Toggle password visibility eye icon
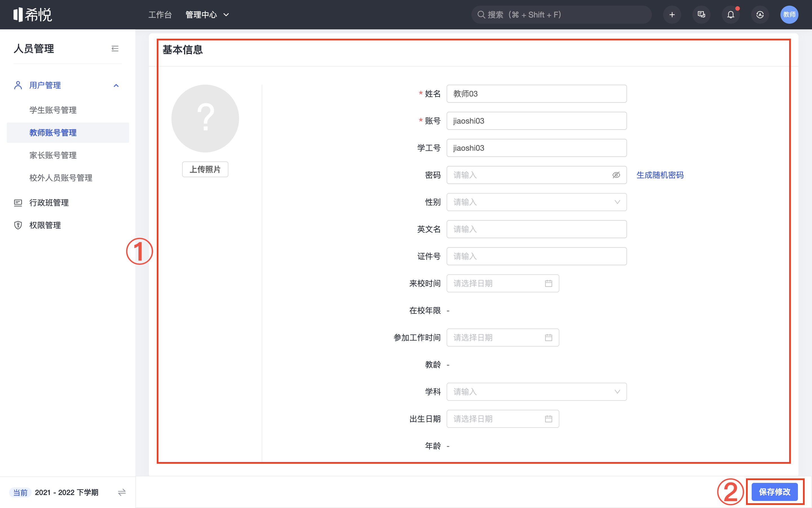The height and width of the screenshot is (508, 812). [616, 175]
